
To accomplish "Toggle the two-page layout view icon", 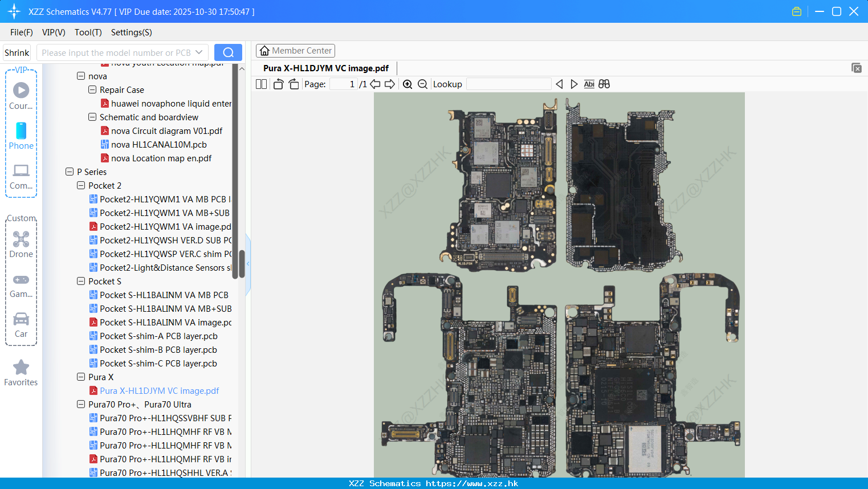I will tap(261, 84).
